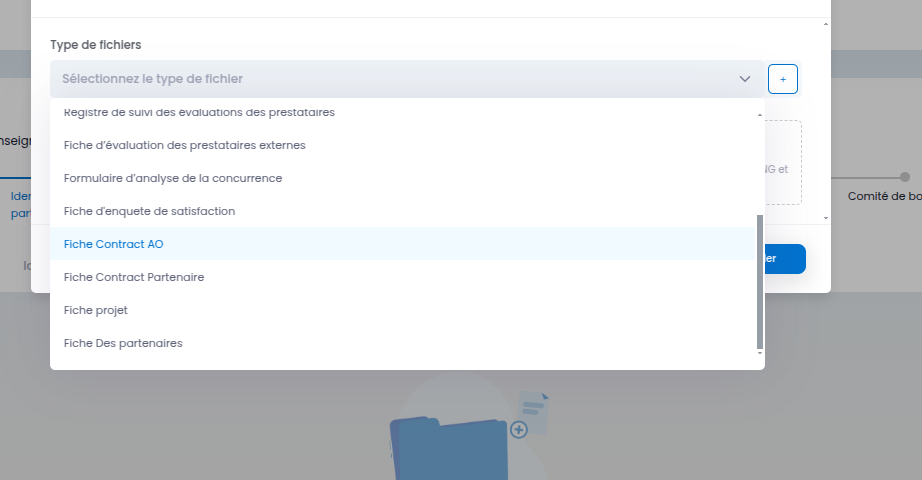922x480 pixels.
Task: Click the plus button beside file type selector
Action: pos(783,79)
